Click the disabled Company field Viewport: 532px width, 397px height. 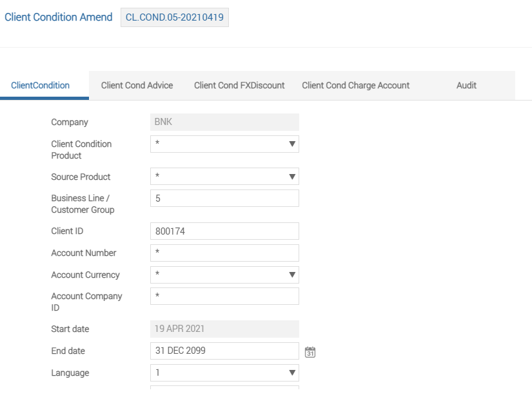pyautogui.click(x=224, y=122)
